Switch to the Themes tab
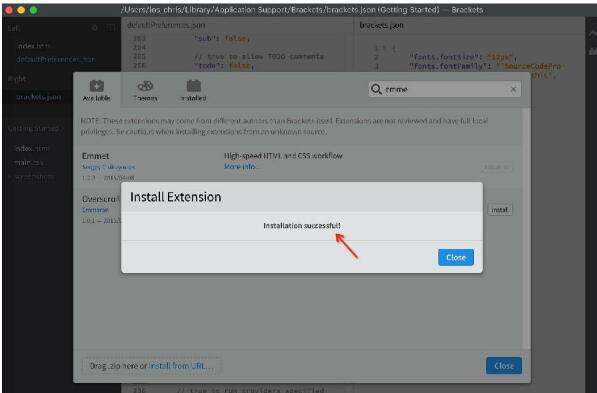 tap(145, 91)
